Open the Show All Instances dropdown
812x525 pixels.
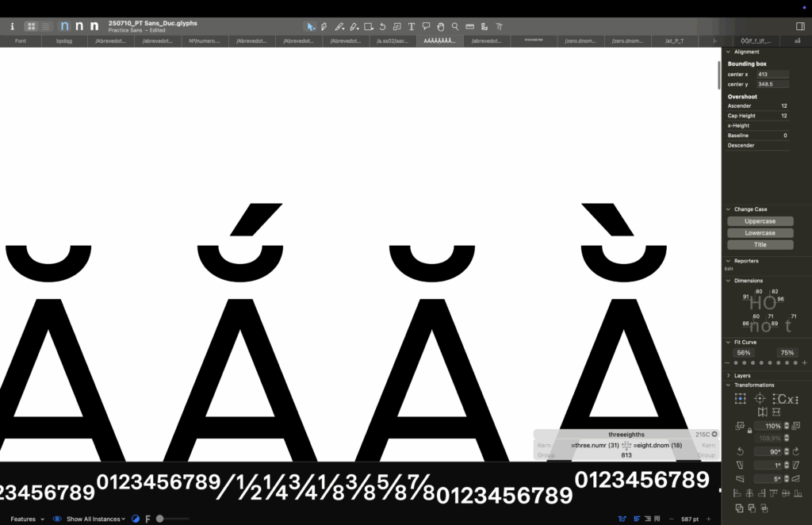click(96, 519)
